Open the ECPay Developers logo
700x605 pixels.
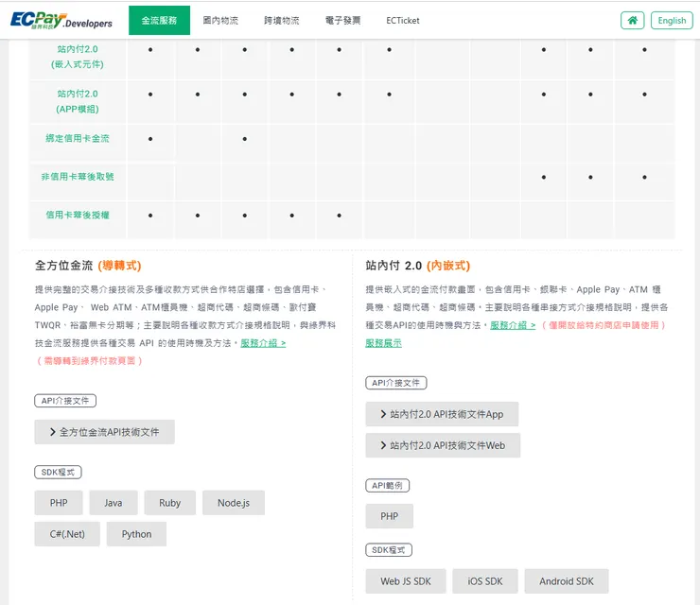[x=61, y=20]
